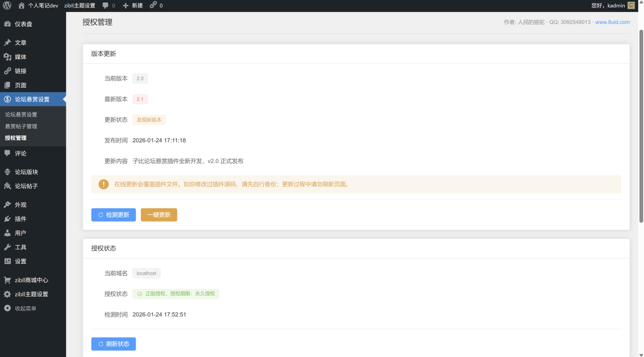This screenshot has width=644, height=357.
Task: Select 论坛悬赏设置 submenu item
Action: (x=21, y=115)
